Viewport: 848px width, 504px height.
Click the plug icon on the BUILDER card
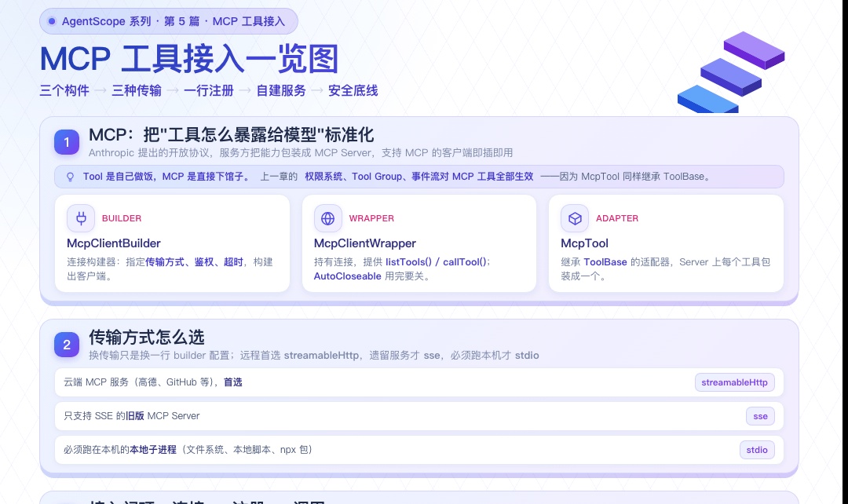(x=81, y=218)
